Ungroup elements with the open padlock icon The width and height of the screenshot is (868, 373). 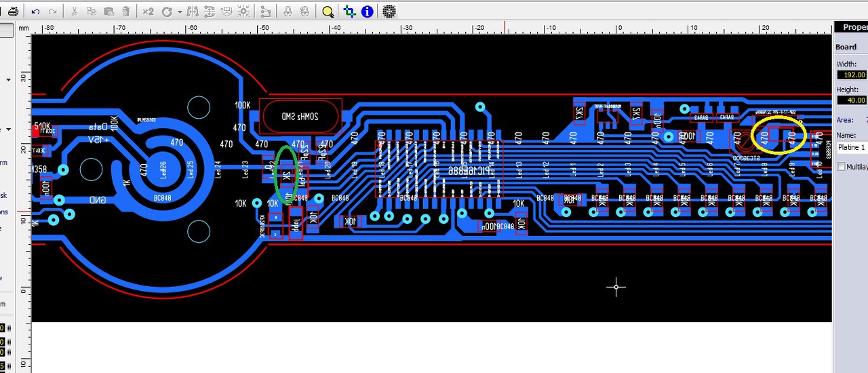coord(304,12)
